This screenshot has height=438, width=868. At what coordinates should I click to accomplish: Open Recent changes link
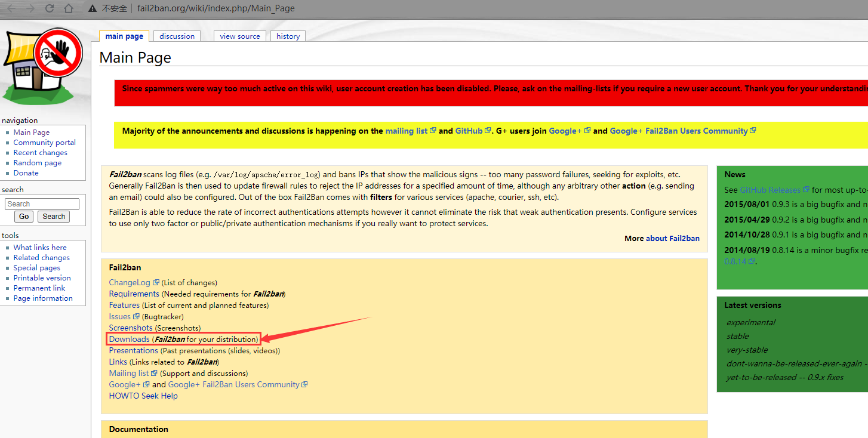point(41,153)
